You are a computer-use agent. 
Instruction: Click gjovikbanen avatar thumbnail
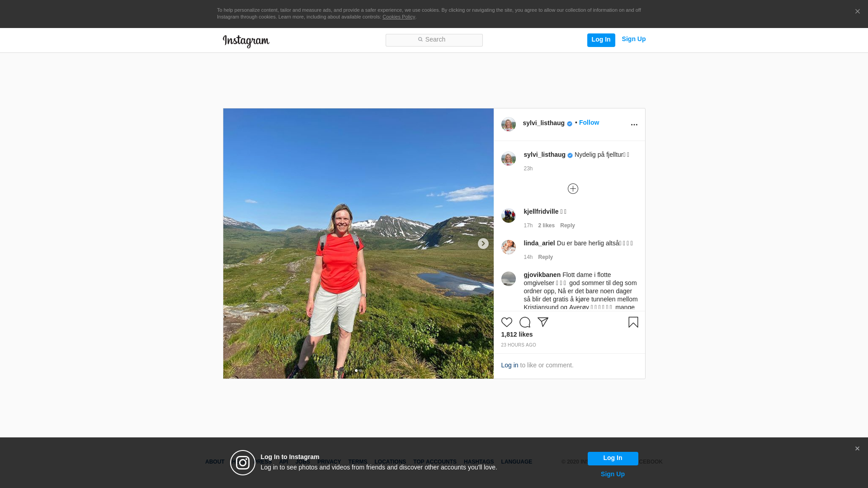click(x=508, y=279)
